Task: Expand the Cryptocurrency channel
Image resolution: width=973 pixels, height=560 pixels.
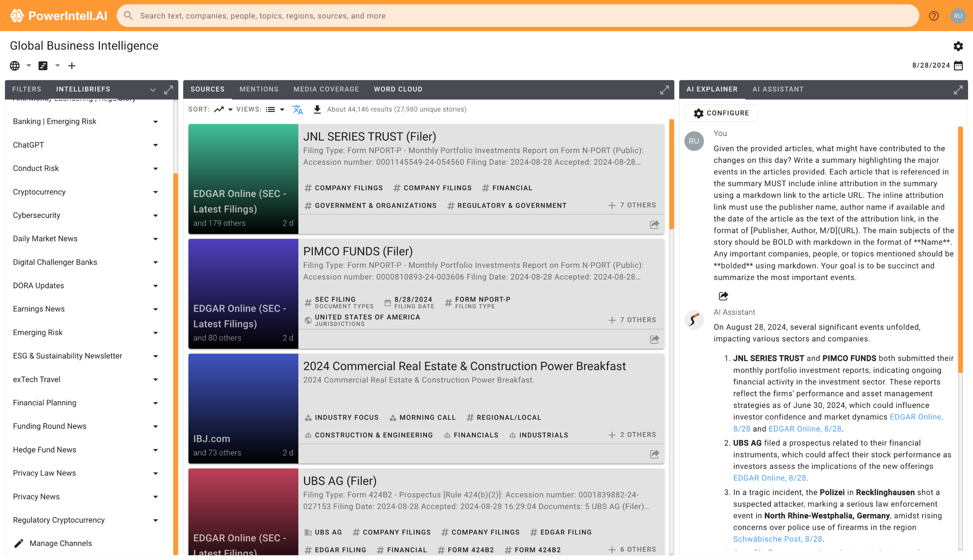Action: [x=155, y=192]
